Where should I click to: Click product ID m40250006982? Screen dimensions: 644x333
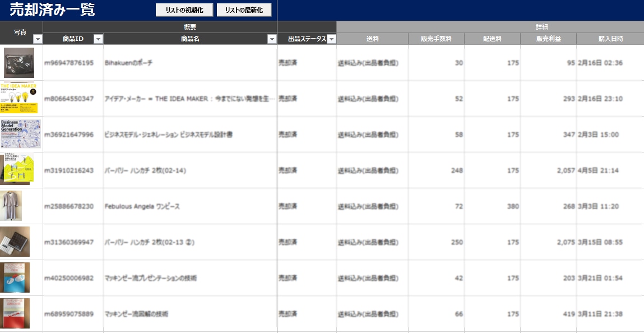pyautogui.click(x=69, y=278)
